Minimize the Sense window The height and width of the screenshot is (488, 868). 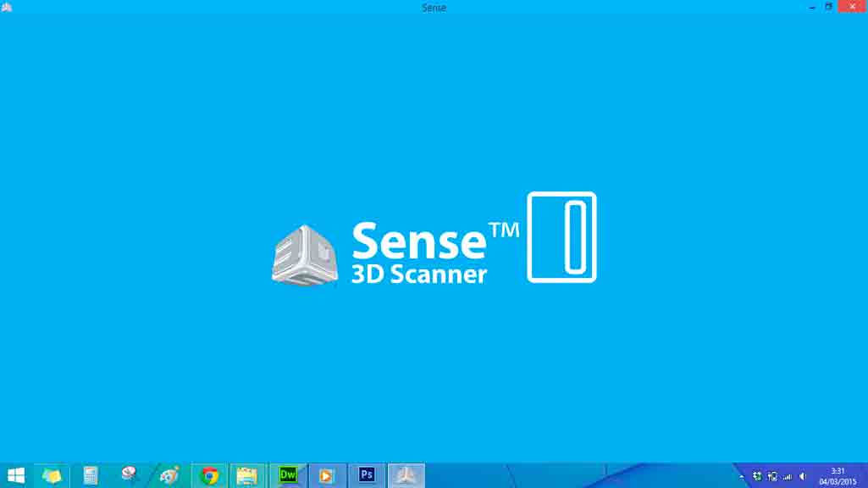click(812, 7)
